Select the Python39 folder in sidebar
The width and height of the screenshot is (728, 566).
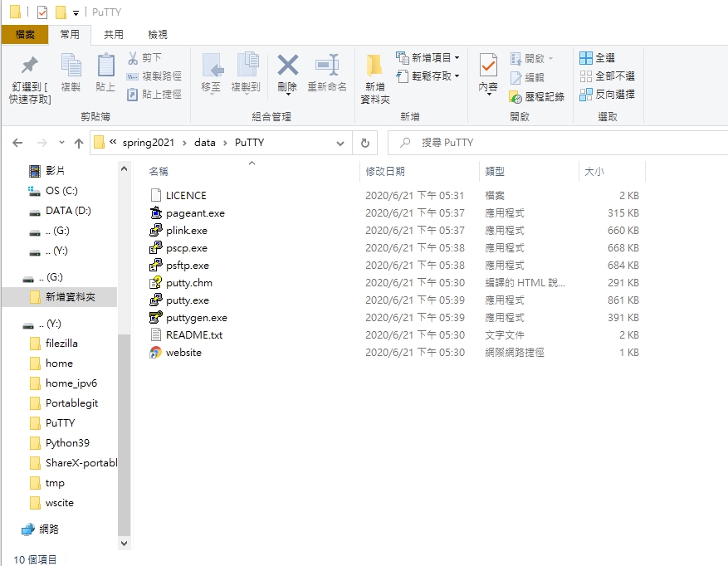pyautogui.click(x=67, y=443)
